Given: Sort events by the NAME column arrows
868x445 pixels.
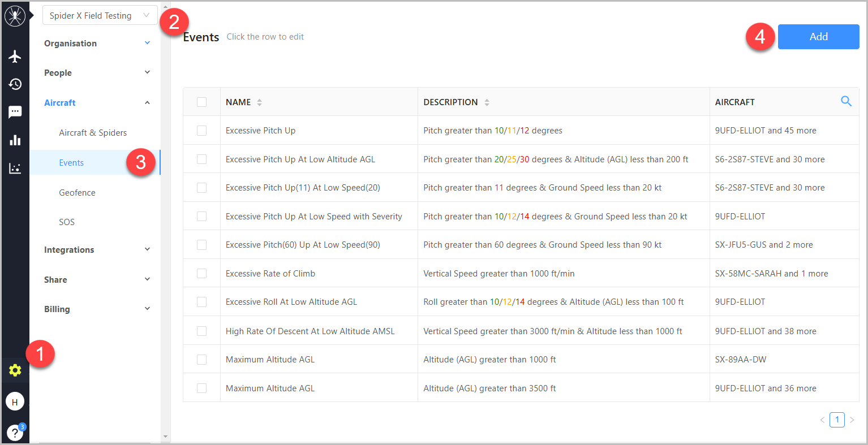Looking at the screenshot, I should [x=259, y=102].
